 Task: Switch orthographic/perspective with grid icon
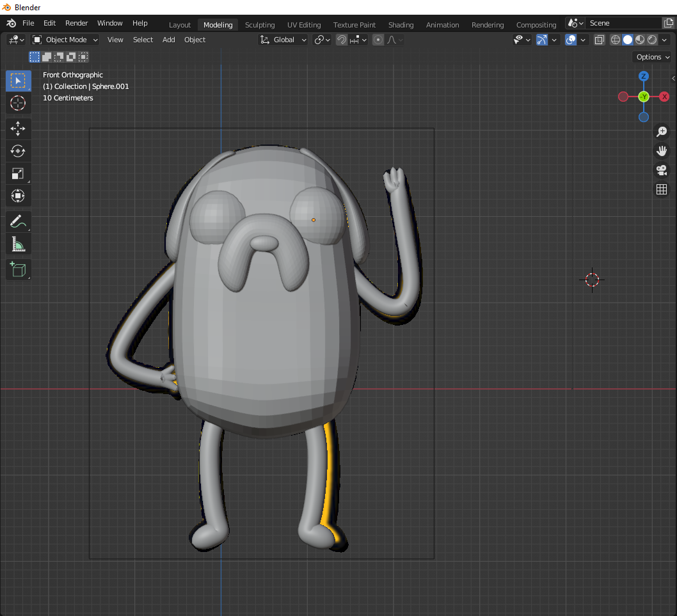click(662, 189)
